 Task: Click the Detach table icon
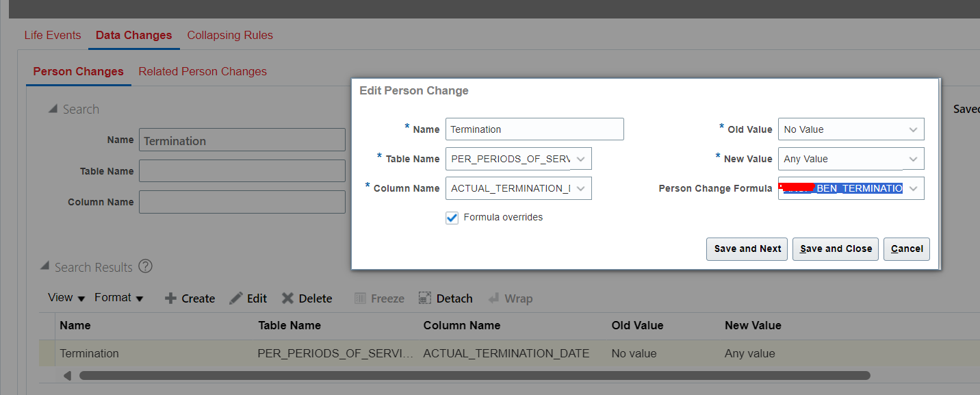(425, 298)
